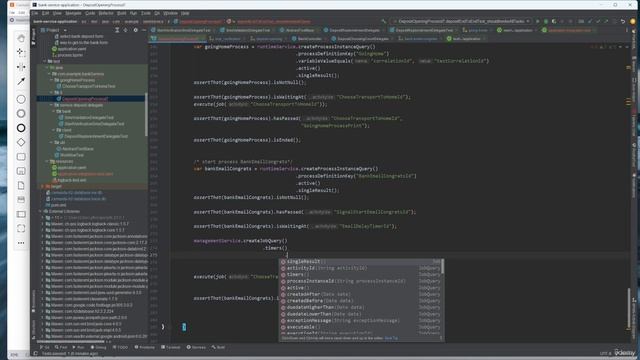640x360 pixels.
Task: Choose createdAfter(Date date) completion
Action: coord(360,294)
